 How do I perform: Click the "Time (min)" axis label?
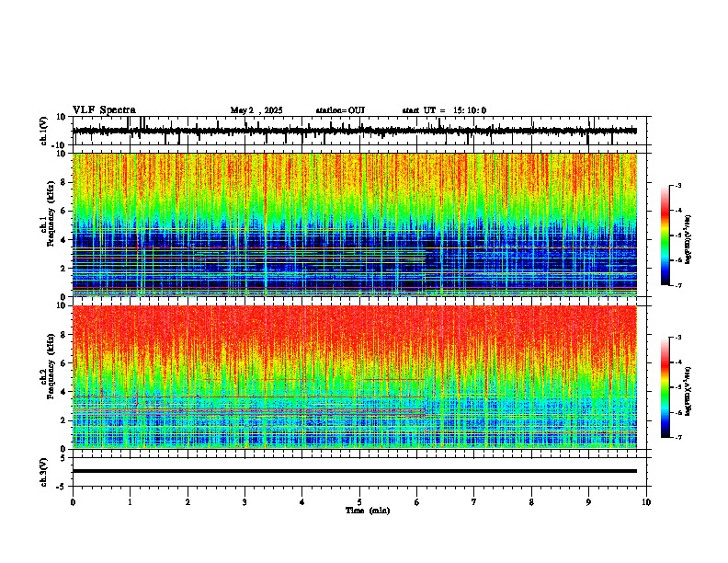368,511
